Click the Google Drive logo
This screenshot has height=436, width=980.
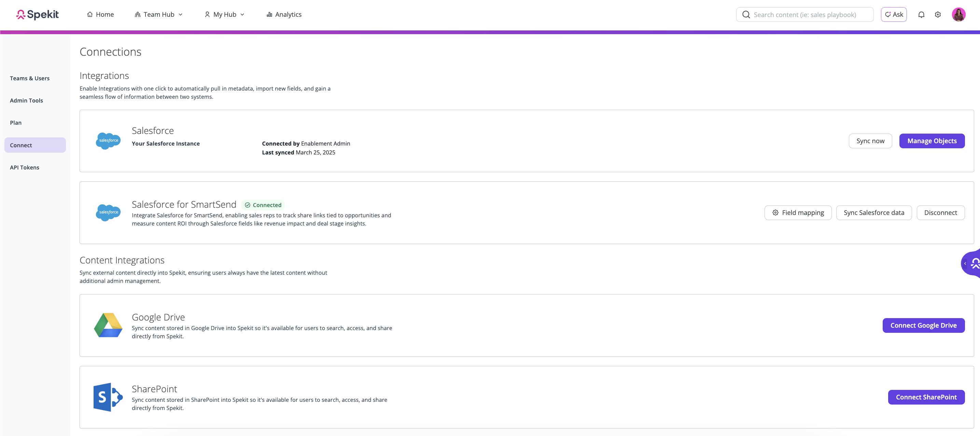(x=108, y=325)
